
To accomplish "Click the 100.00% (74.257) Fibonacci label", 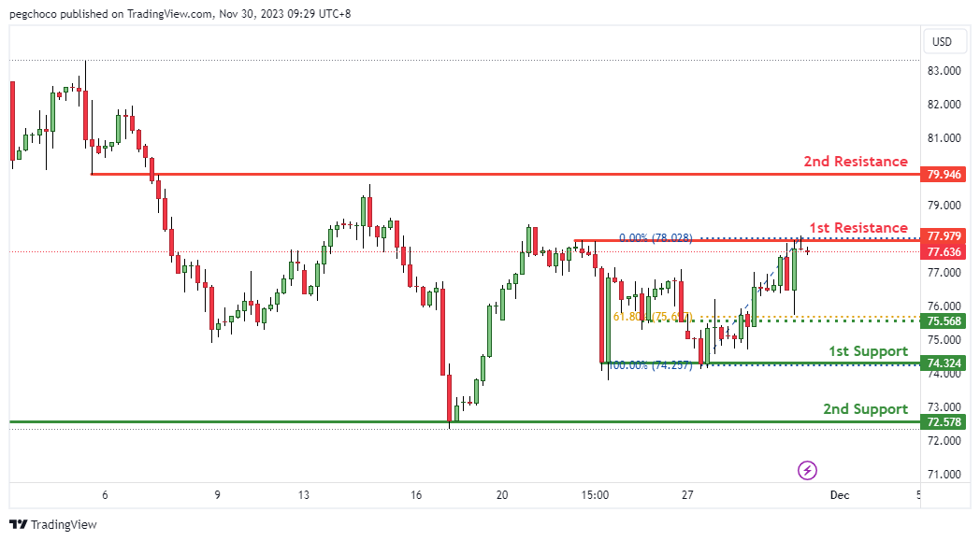I will pyautogui.click(x=650, y=365).
